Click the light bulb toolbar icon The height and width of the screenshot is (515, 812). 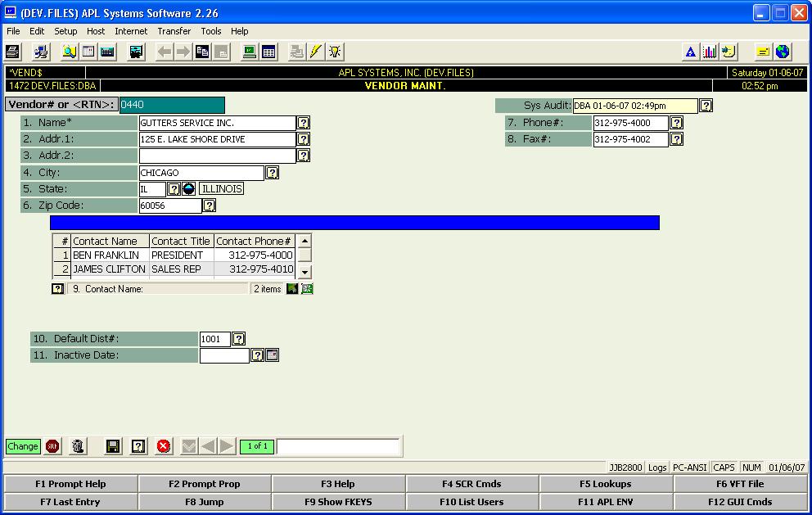coord(335,52)
